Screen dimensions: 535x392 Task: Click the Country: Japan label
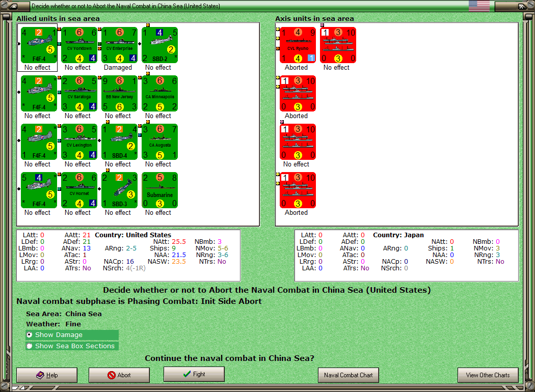(x=398, y=235)
